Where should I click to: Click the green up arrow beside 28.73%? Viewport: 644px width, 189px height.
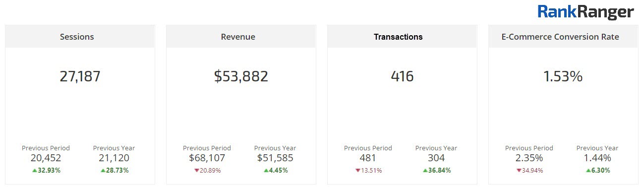coord(103,170)
